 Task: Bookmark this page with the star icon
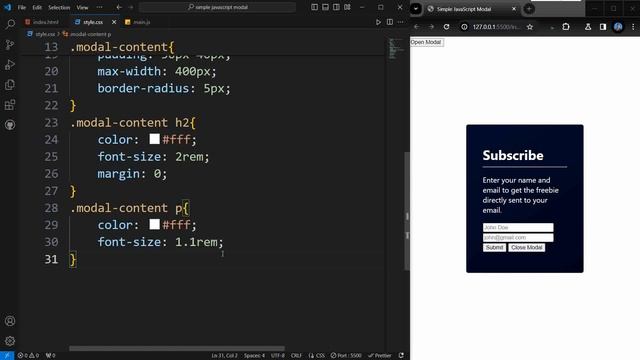[530, 27]
